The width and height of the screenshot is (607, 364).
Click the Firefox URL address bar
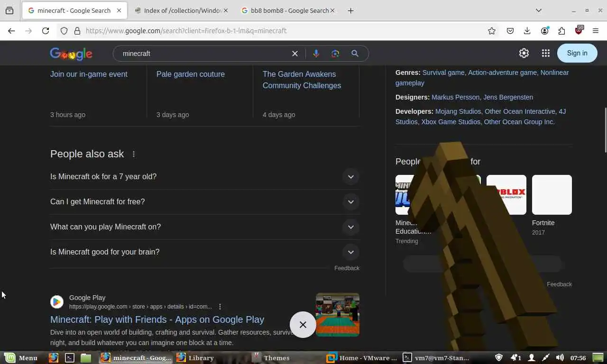pos(280,31)
